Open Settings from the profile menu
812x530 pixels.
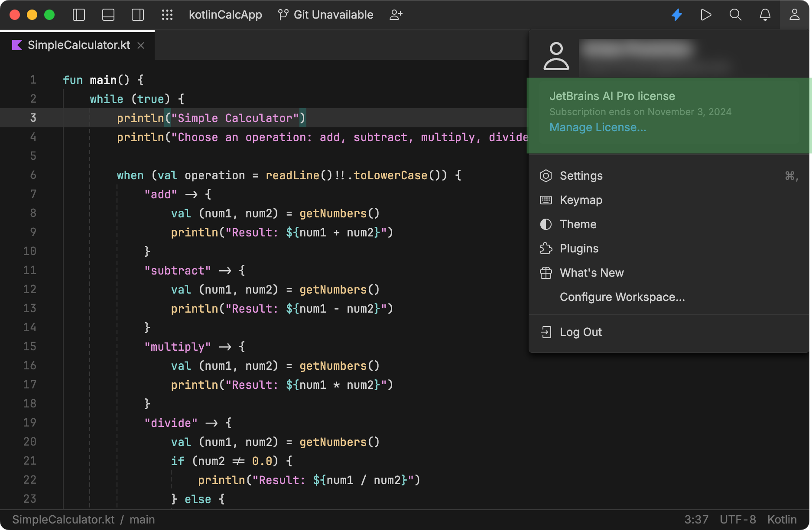[x=581, y=176]
